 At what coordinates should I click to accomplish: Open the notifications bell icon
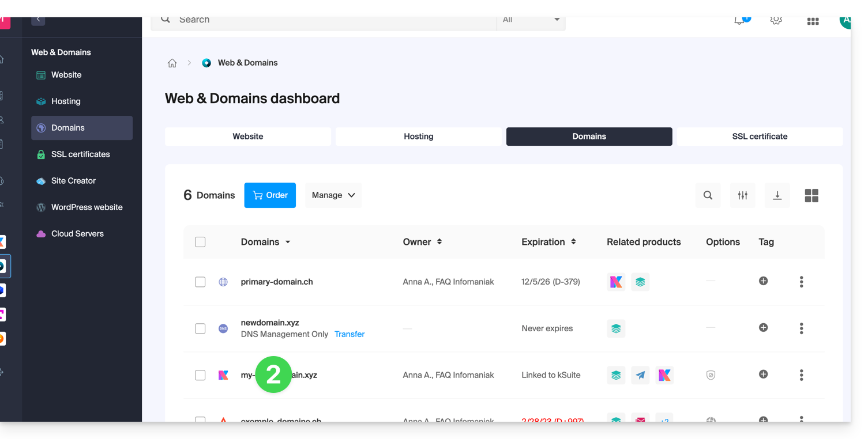pos(739,21)
